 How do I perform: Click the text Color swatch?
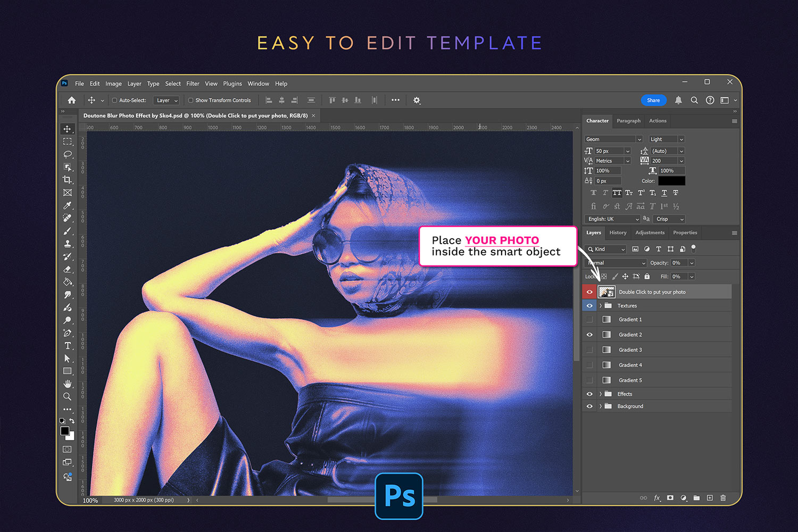[671, 181]
